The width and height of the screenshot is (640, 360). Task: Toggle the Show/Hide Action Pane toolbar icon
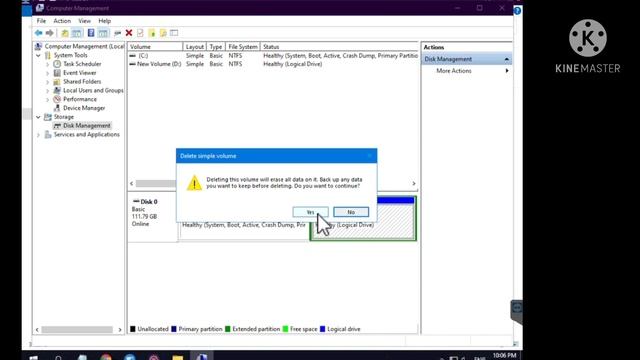click(103, 33)
